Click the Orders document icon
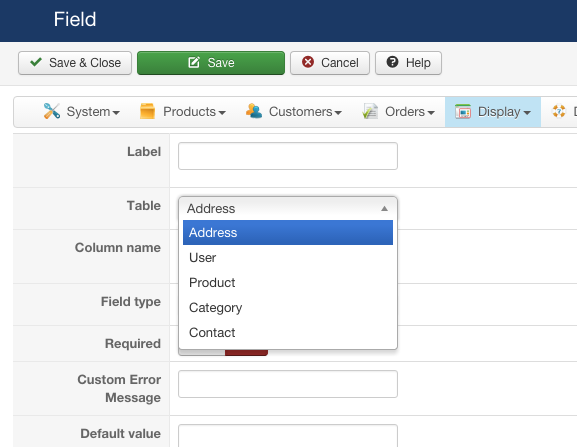Image resolution: width=577 pixels, height=447 pixels. pos(370,111)
